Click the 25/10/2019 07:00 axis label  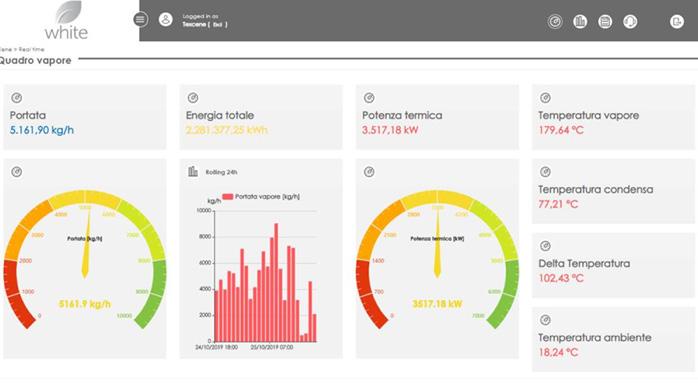(272, 347)
